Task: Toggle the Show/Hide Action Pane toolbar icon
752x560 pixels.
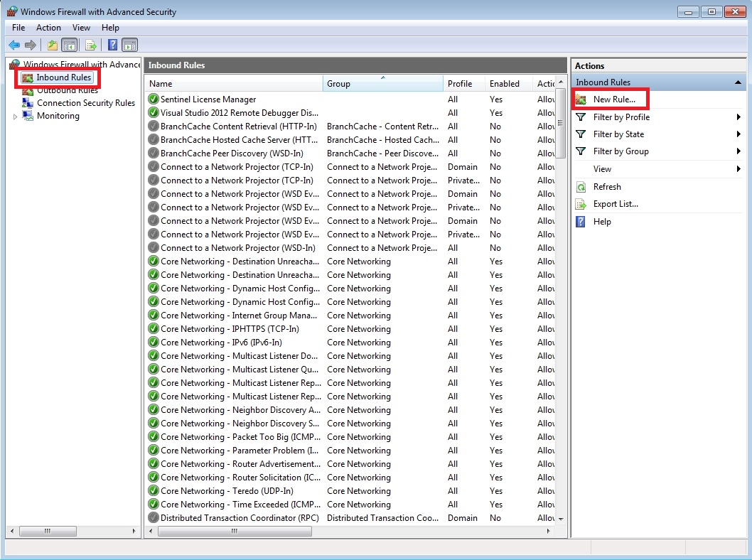Action: pos(129,45)
